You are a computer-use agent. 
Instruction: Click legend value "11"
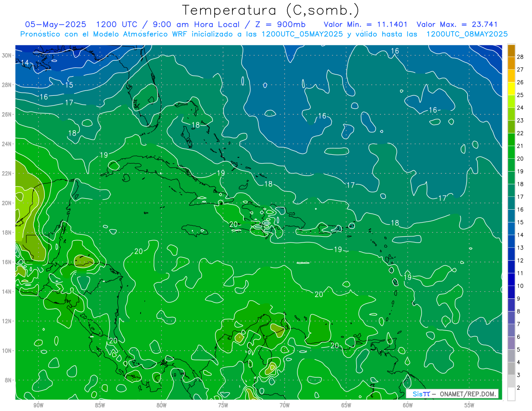pos(520,273)
